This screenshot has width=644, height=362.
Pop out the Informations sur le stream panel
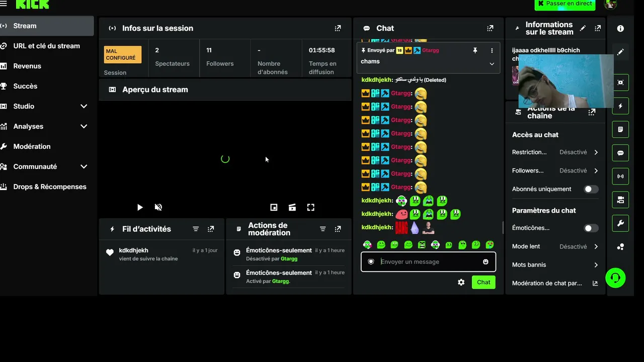[x=598, y=28]
